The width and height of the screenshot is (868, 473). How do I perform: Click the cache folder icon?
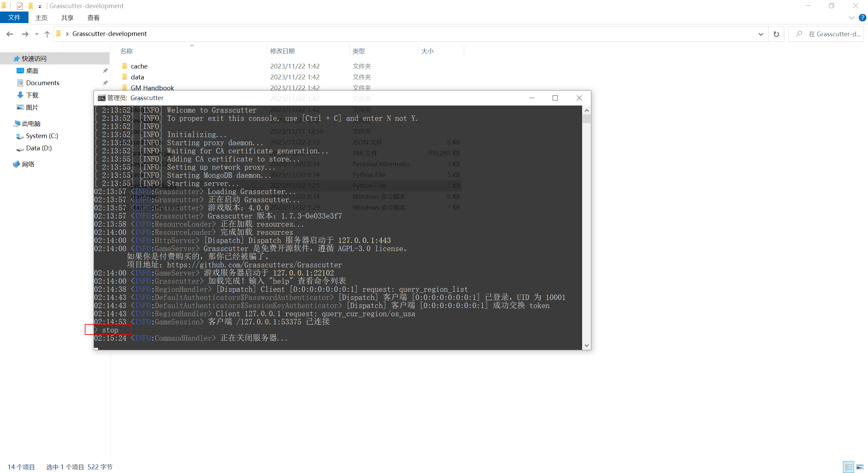[x=124, y=66]
